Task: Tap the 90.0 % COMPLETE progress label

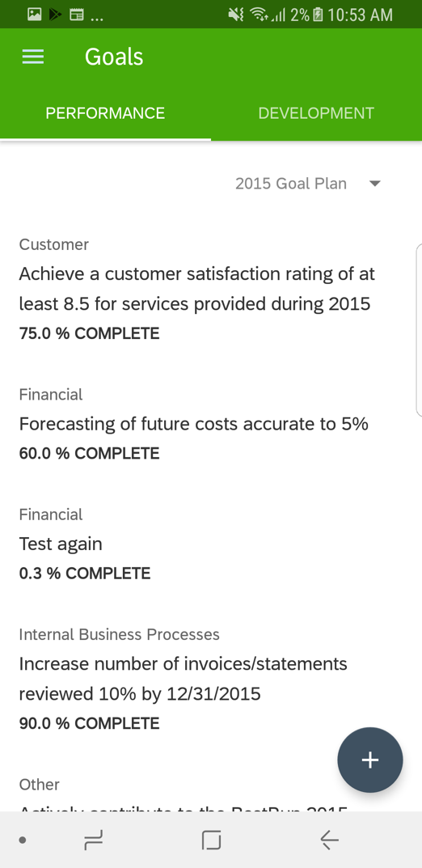Action: point(89,723)
